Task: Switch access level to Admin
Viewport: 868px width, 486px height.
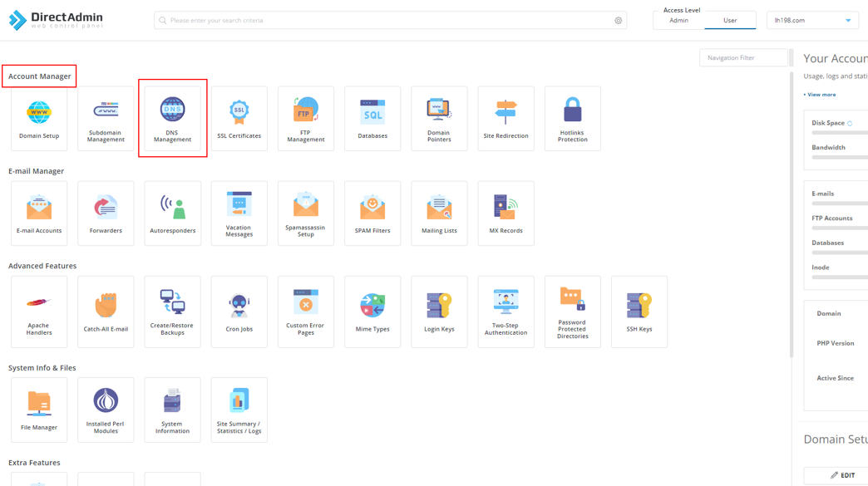Action: [678, 21]
